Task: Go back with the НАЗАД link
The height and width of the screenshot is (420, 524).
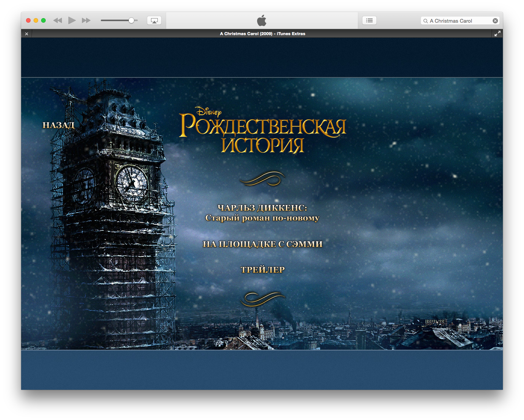Action: (x=58, y=125)
